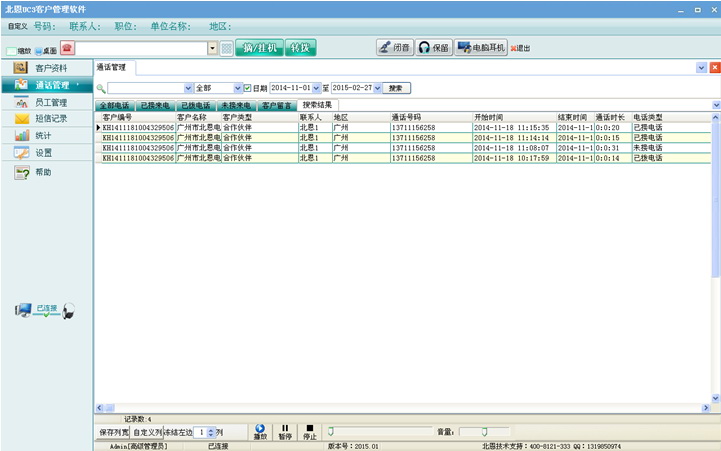The width and height of the screenshot is (721, 451).
Task: Select 通话管理 sidebar icon
Action: [21, 85]
